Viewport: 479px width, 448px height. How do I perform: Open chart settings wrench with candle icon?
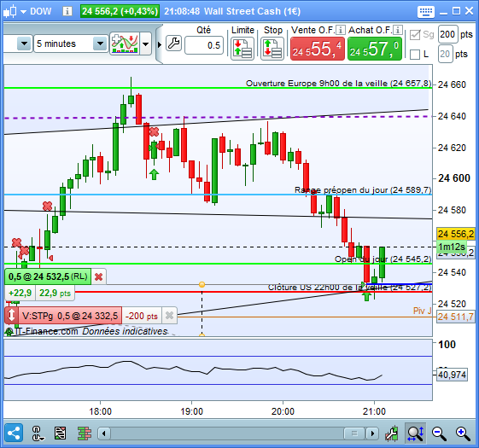(x=391, y=433)
